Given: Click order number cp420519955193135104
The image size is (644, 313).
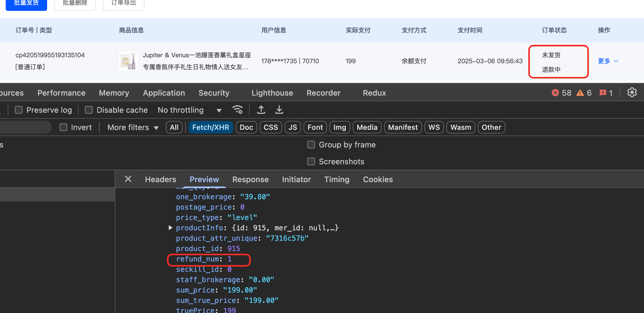Looking at the screenshot, I should point(50,55).
